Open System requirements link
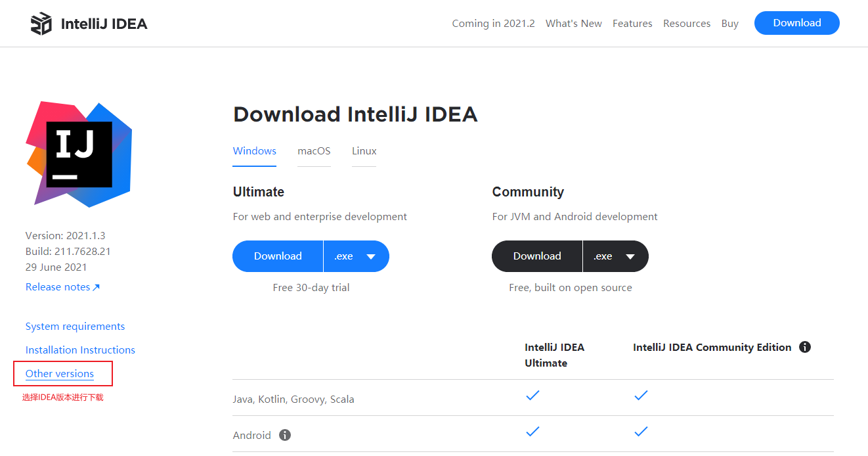This screenshot has height=456, width=868. [x=75, y=327]
